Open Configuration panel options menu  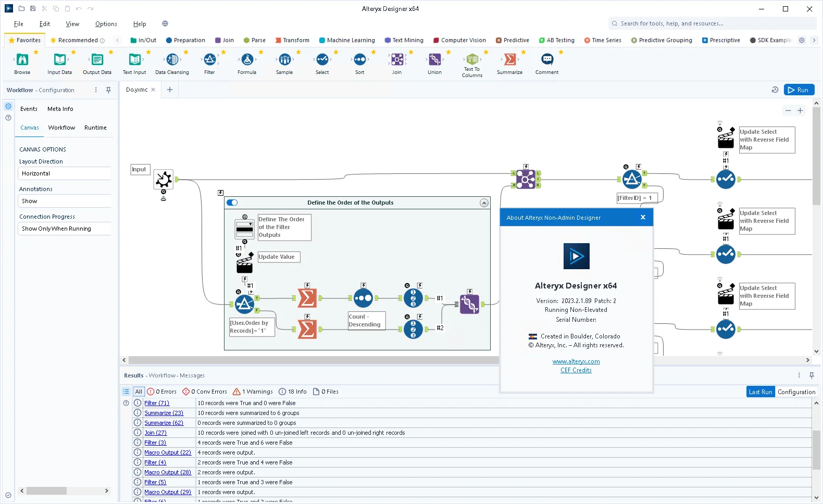coord(96,90)
